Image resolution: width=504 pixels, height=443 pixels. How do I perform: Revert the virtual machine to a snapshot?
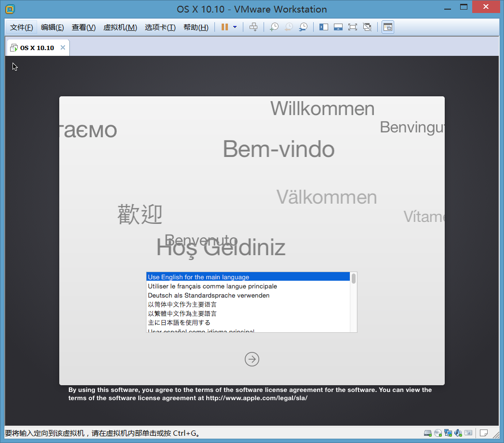(x=289, y=27)
